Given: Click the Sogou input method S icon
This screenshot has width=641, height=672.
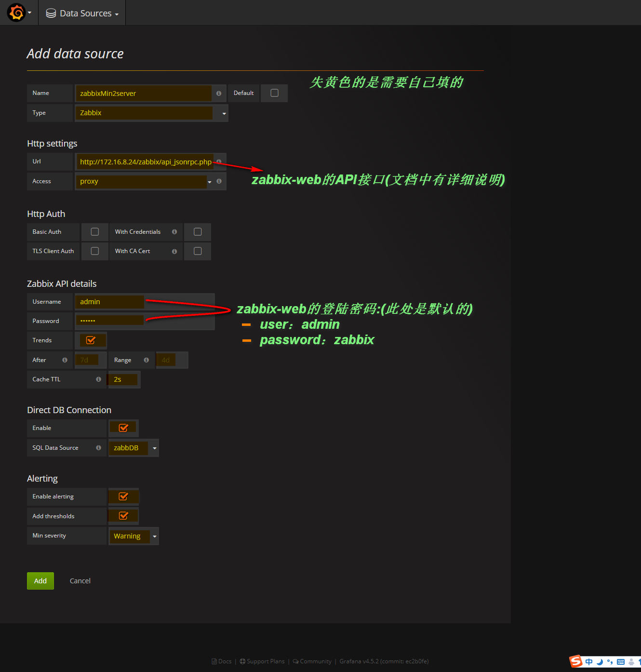Looking at the screenshot, I should tap(576, 662).
